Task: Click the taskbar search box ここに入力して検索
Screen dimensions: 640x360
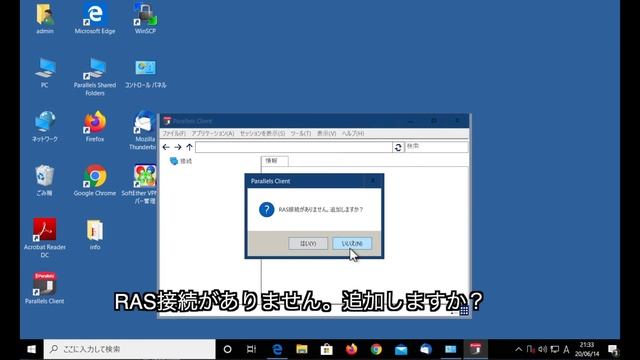Action: [129, 349]
